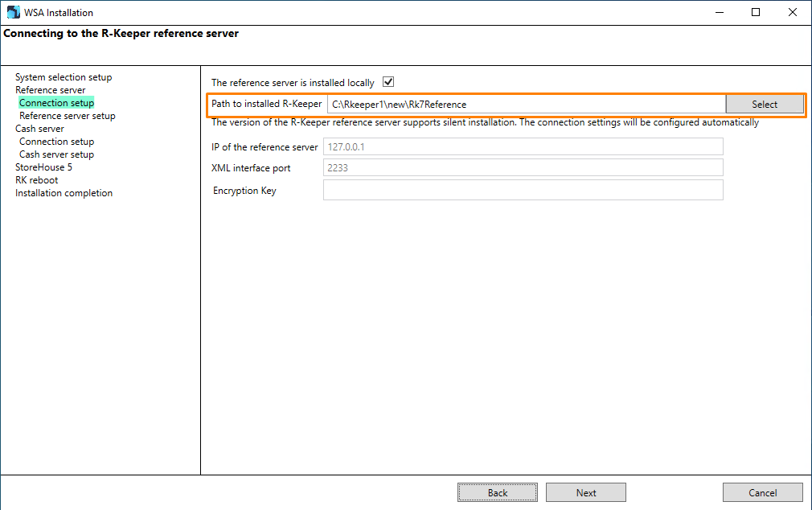812x510 pixels.
Task: Click the IP of the reference server field
Action: click(523, 146)
